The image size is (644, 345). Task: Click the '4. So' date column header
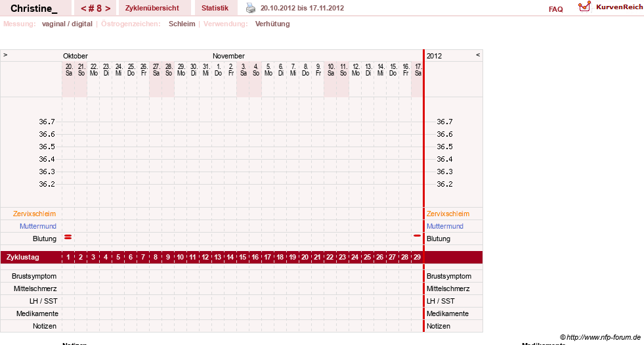[x=256, y=70]
